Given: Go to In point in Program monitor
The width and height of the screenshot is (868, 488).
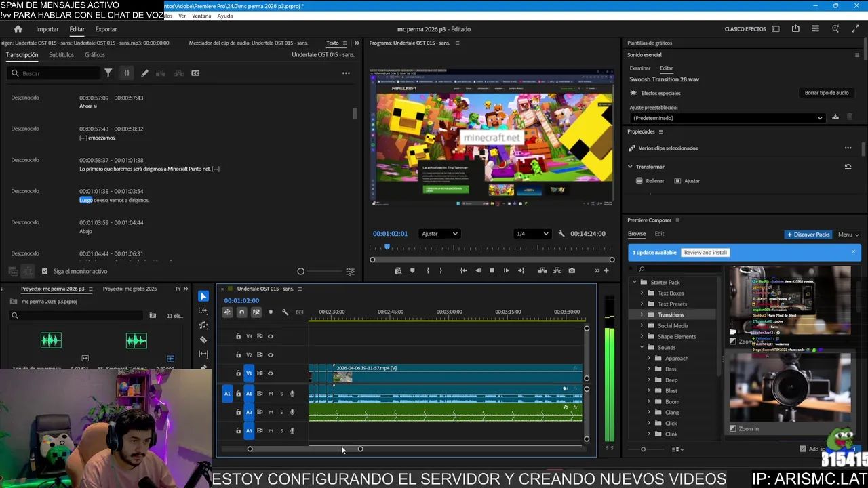Looking at the screenshot, I should click(x=463, y=270).
